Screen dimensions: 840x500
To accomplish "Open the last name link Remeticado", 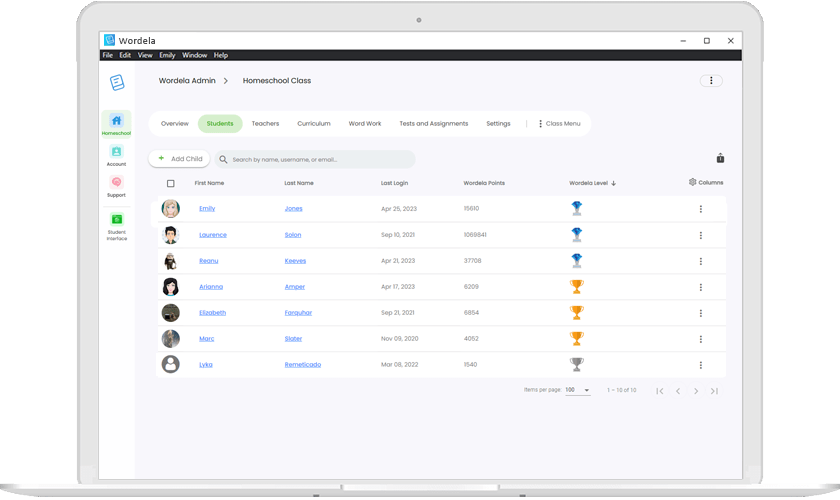I will [x=303, y=364].
